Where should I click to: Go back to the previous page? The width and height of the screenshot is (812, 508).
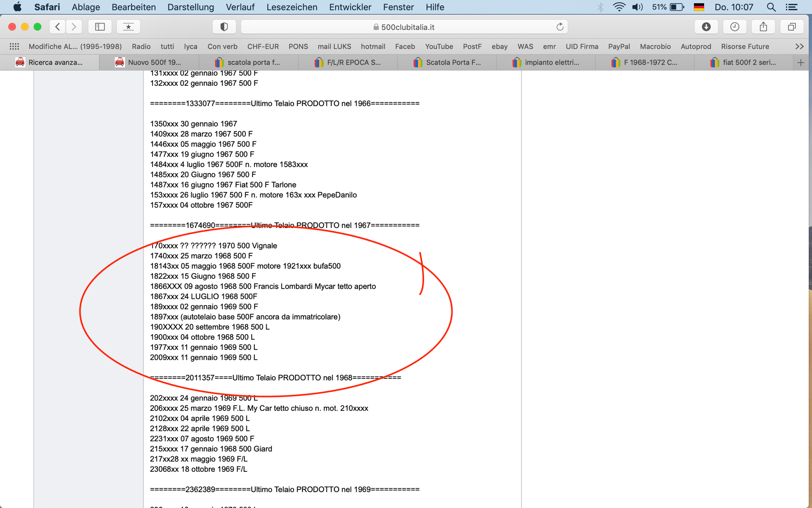click(57, 27)
